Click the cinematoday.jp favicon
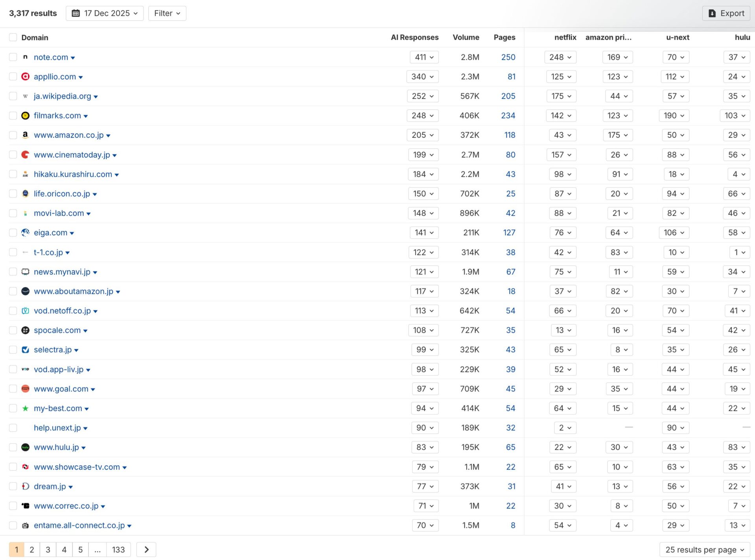 25,155
